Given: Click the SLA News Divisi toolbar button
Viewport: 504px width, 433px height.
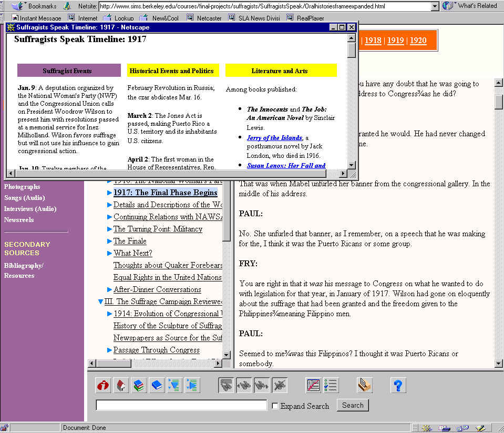Looking at the screenshot, I should (x=254, y=18).
